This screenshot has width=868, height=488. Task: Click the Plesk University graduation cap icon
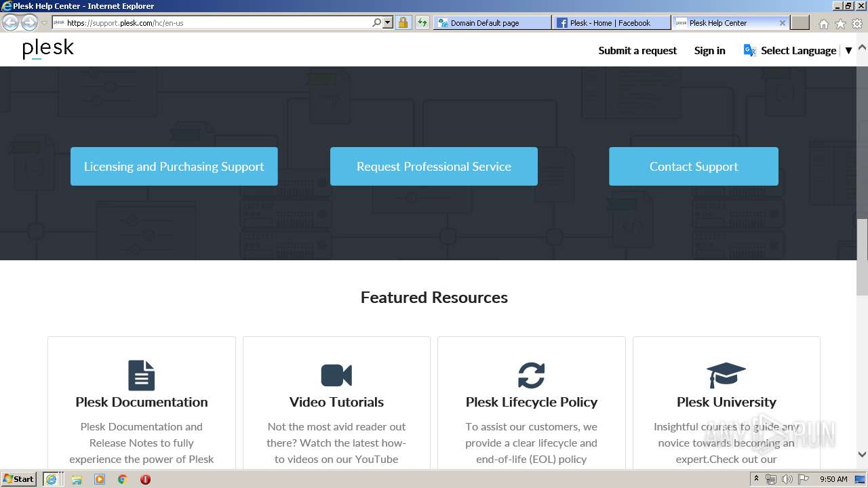click(726, 375)
